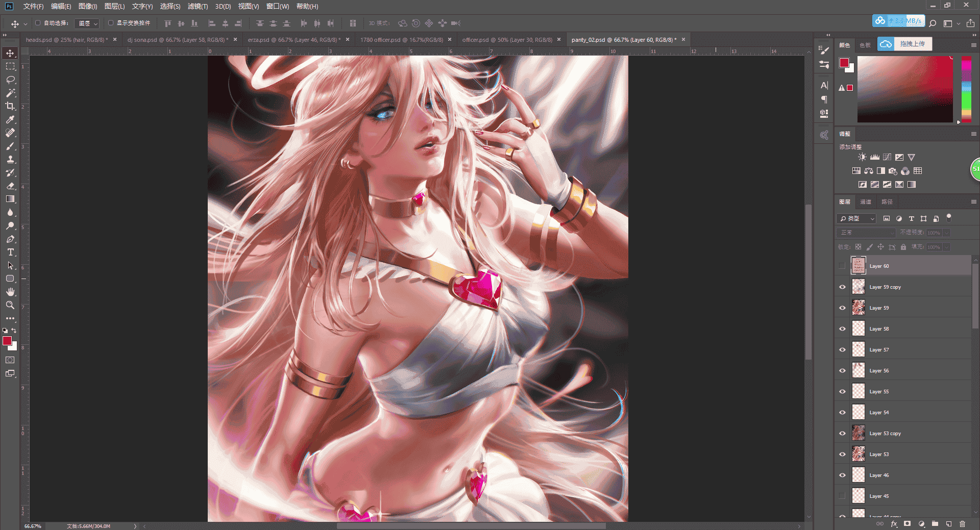Open the Filter menu

coord(198,6)
